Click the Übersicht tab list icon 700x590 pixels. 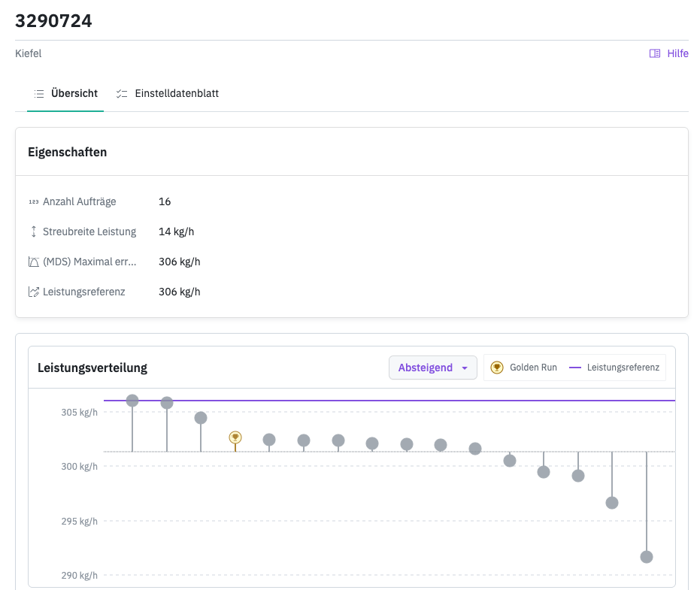(x=39, y=94)
